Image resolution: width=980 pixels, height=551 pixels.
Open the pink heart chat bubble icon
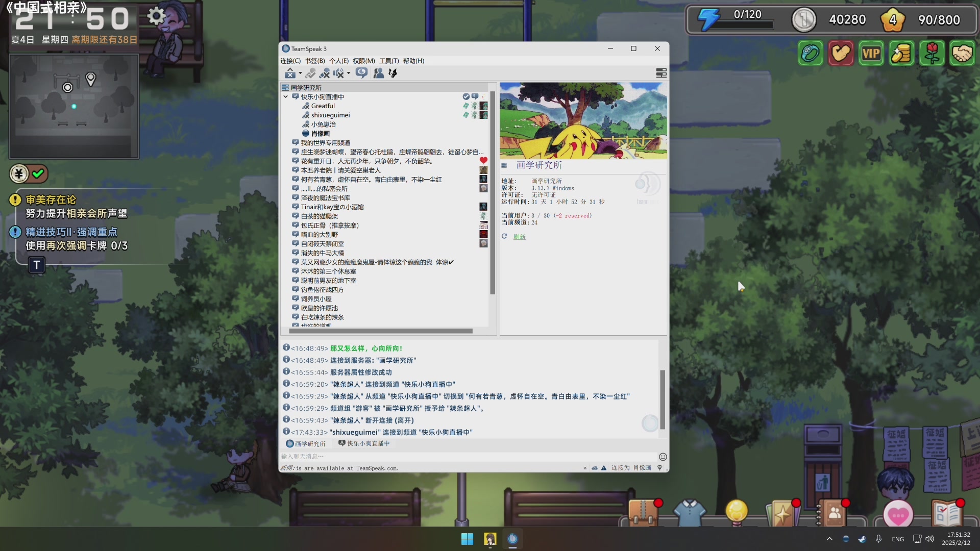point(898,514)
